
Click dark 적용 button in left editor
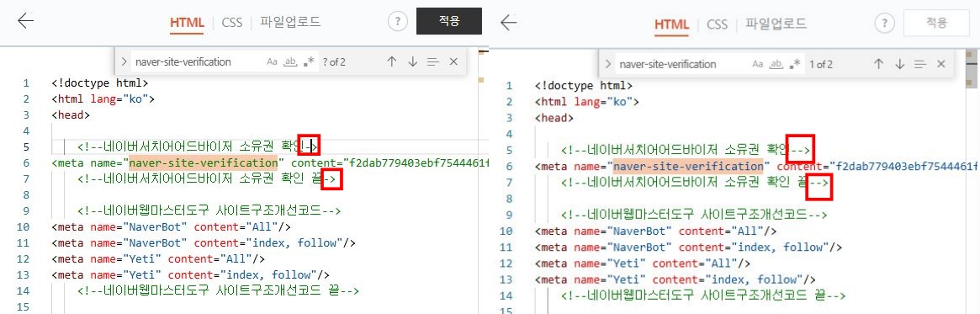coord(448,21)
